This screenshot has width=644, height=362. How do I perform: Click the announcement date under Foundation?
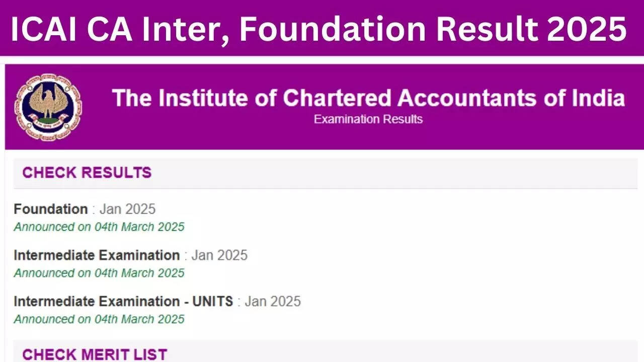[99, 227]
